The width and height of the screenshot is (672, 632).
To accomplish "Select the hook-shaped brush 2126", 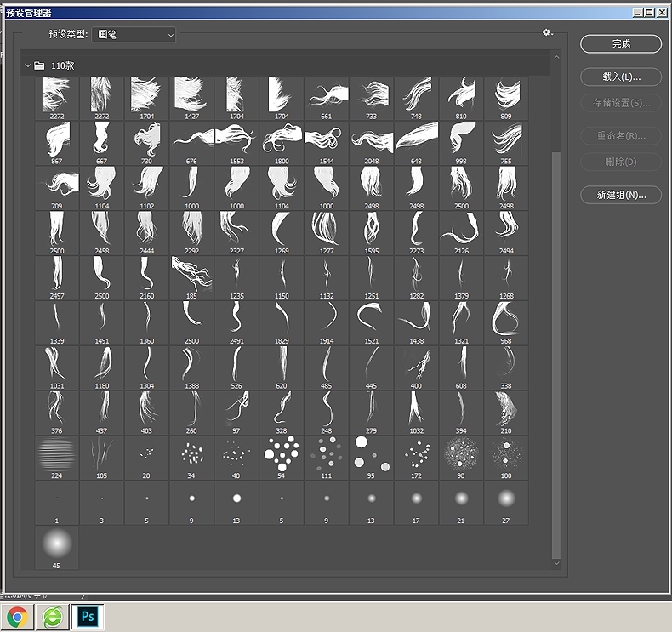I will [461, 233].
